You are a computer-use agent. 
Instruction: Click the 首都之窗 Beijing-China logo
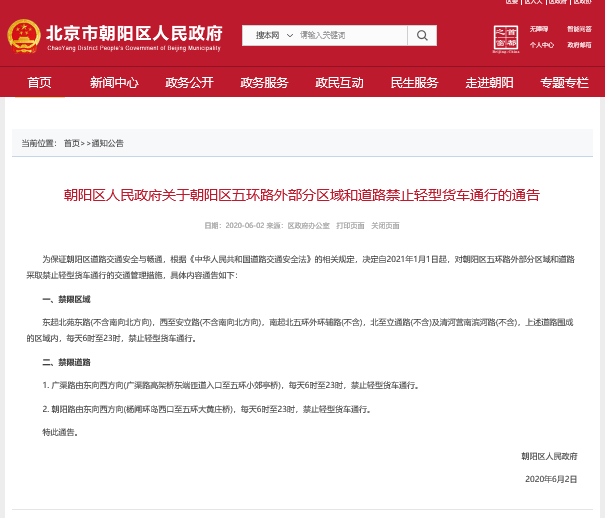tap(508, 37)
